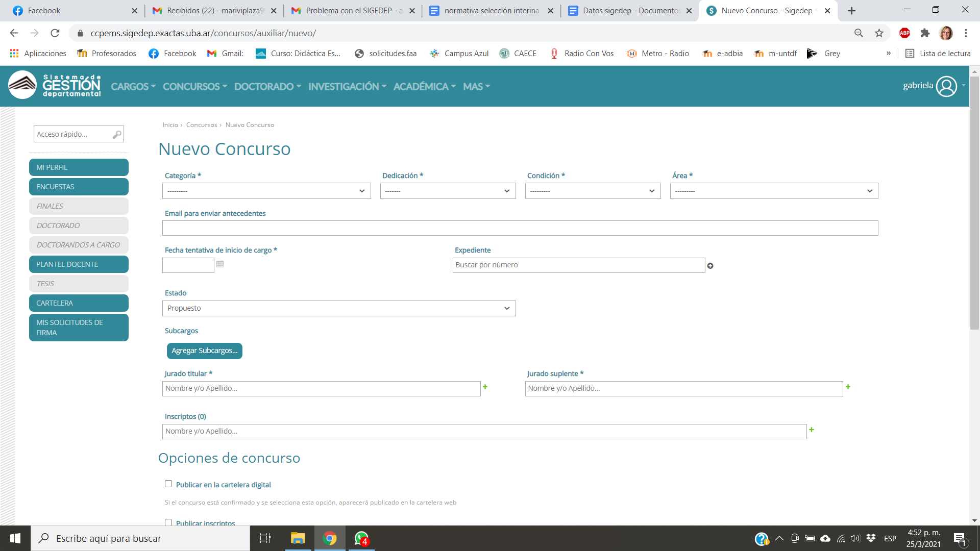The image size is (980, 551).
Task: Bookmark this page with the star icon
Action: click(879, 33)
